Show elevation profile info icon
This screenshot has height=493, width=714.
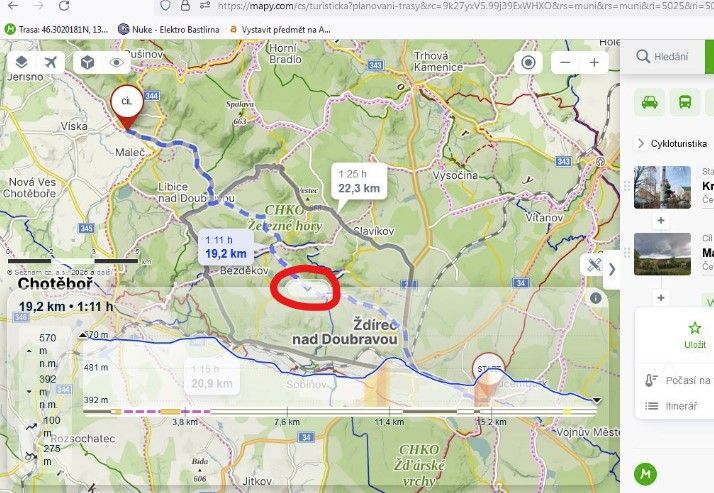[x=596, y=298]
